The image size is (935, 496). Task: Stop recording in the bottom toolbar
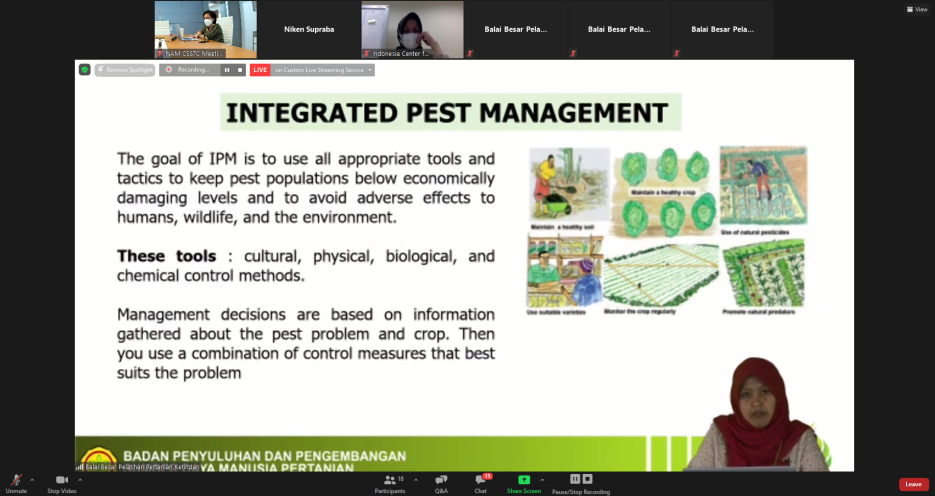pyautogui.click(x=587, y=479)
